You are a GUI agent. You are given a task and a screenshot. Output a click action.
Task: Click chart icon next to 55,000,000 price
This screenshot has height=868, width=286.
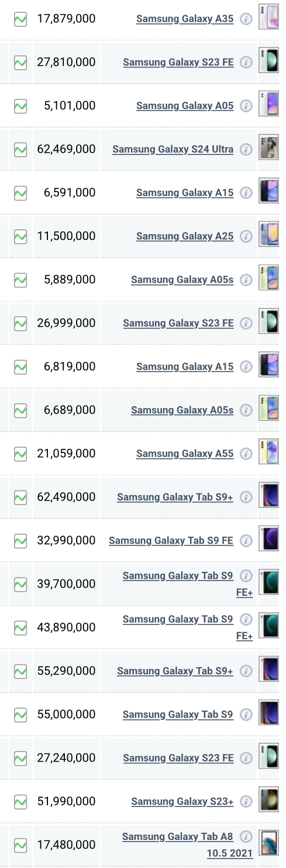pos(20,715)
